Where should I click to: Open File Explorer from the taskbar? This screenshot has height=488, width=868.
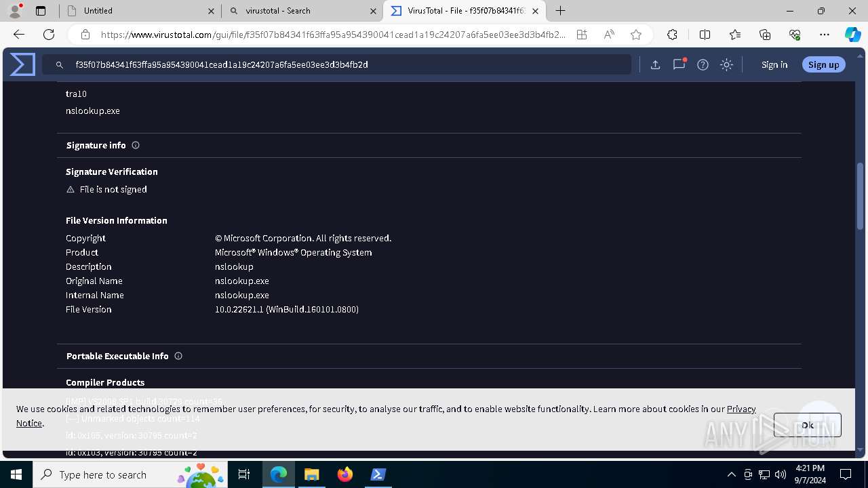(311, 474)
